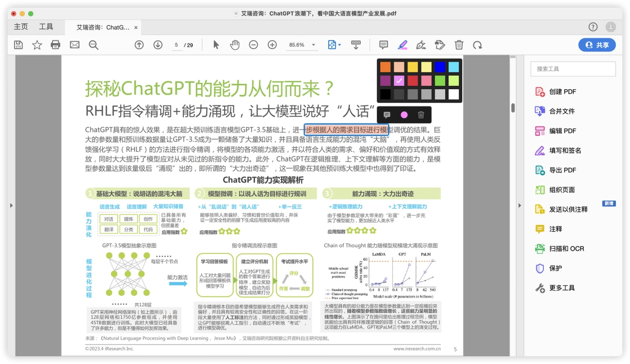630x364 pixels.
Task: Click the highlighted text 步根据人的需求目标进行模
Action: (347, 130)
